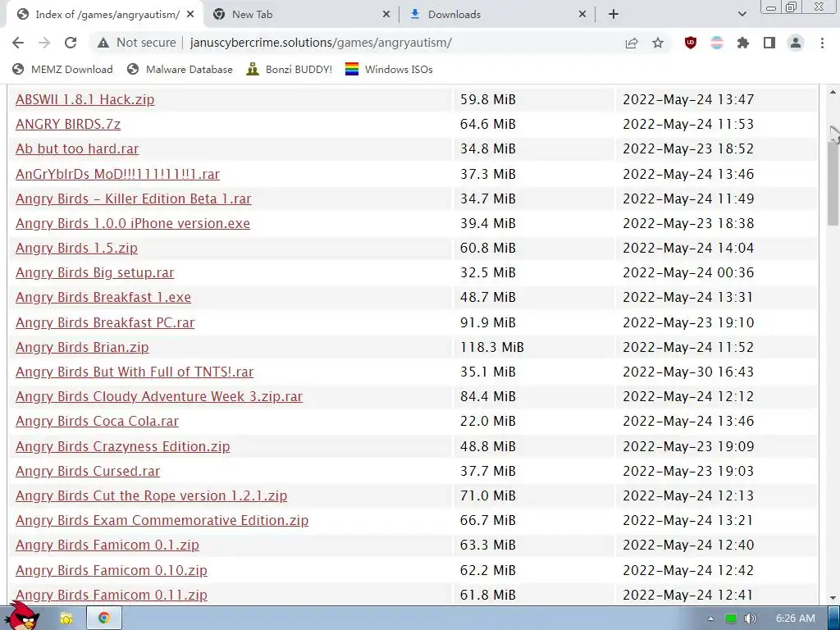Click the 6:26 AM taskbar clock

(795, 619)
